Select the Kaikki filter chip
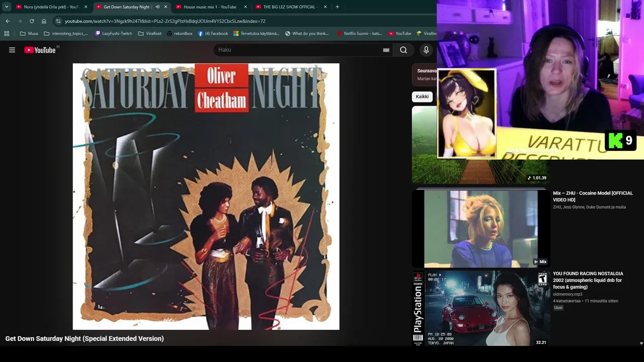This screenshot has height=362, width=644. pyautogui.click(x=422, y=97)
